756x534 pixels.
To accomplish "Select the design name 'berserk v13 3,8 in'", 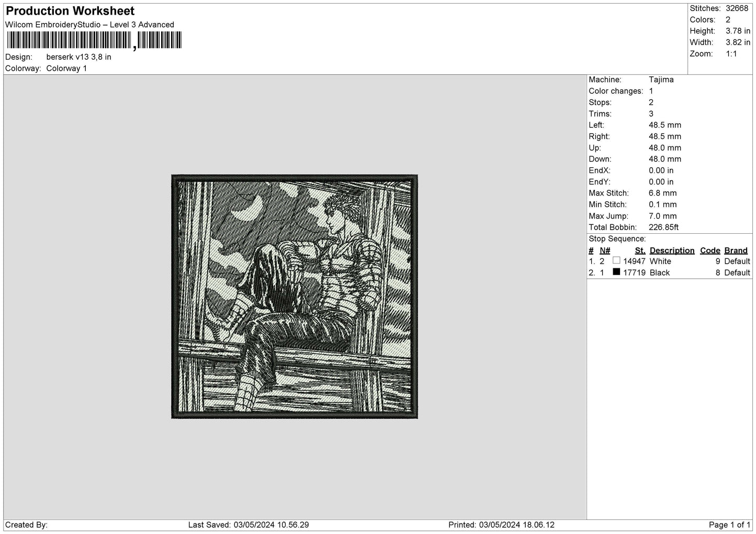I will (78, 57).
